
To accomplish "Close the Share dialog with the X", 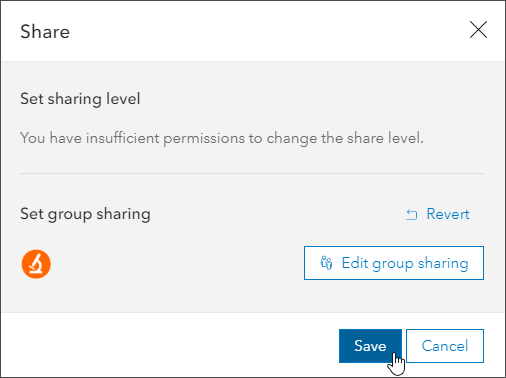I will [478, 30].
